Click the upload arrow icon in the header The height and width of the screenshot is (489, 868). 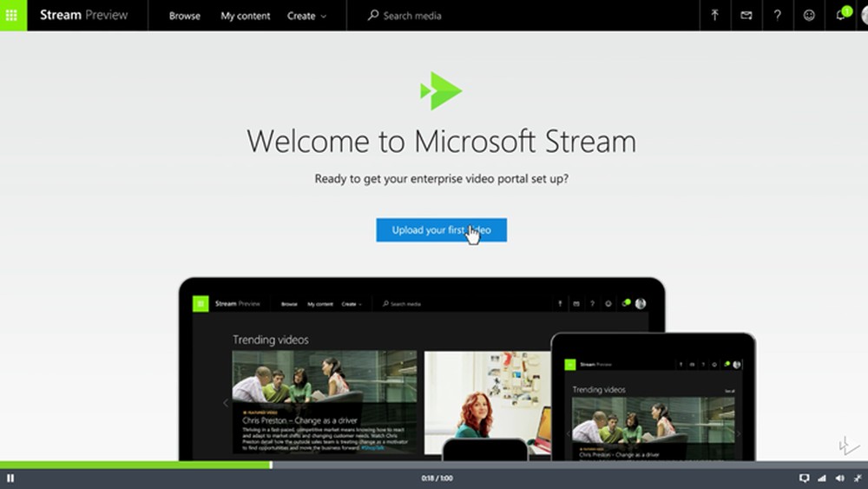click(714, 16)
